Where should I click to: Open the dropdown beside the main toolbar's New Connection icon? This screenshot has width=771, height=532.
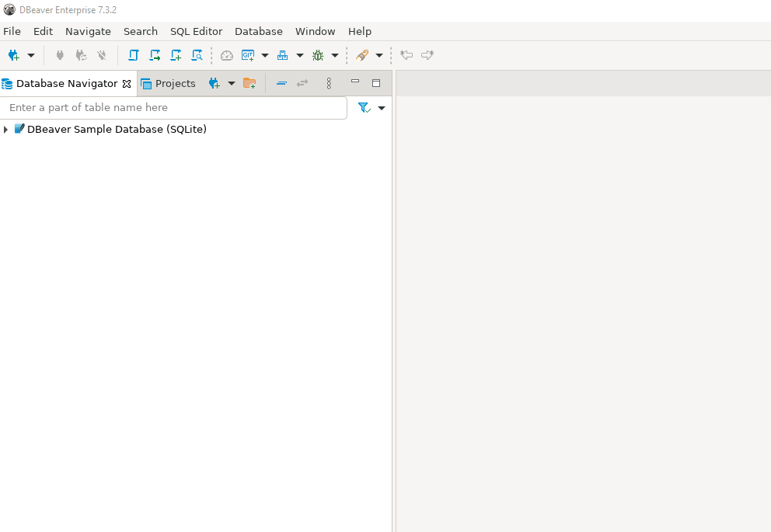(x=31, y=55)
